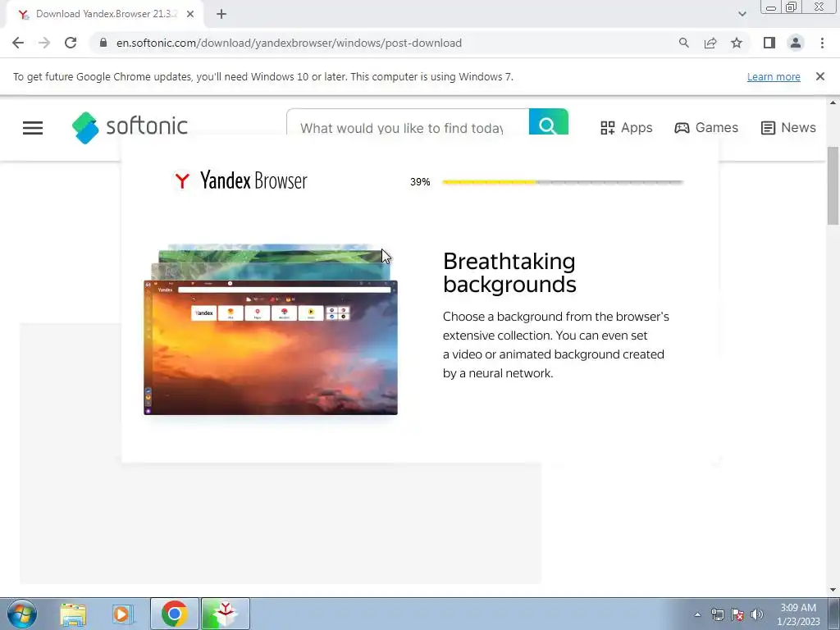View site security lock information
The width and height of the screenshot is (840, 630).
103,43
